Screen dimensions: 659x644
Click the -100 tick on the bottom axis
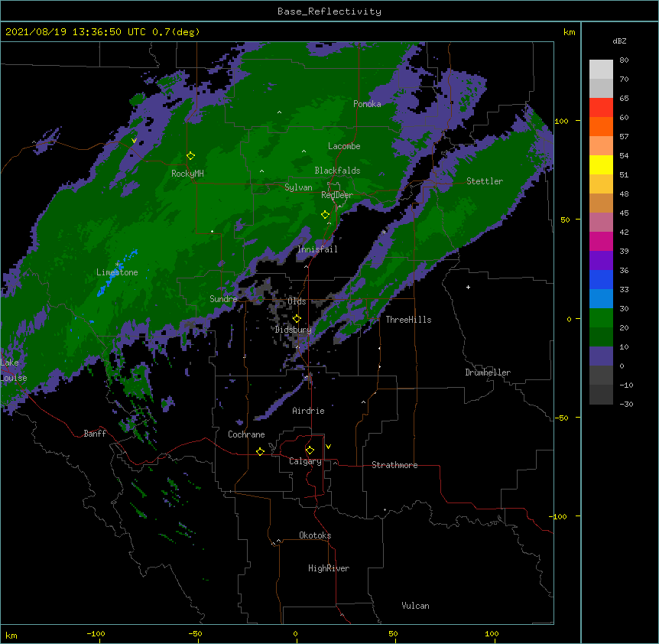(x=96, y=633)
